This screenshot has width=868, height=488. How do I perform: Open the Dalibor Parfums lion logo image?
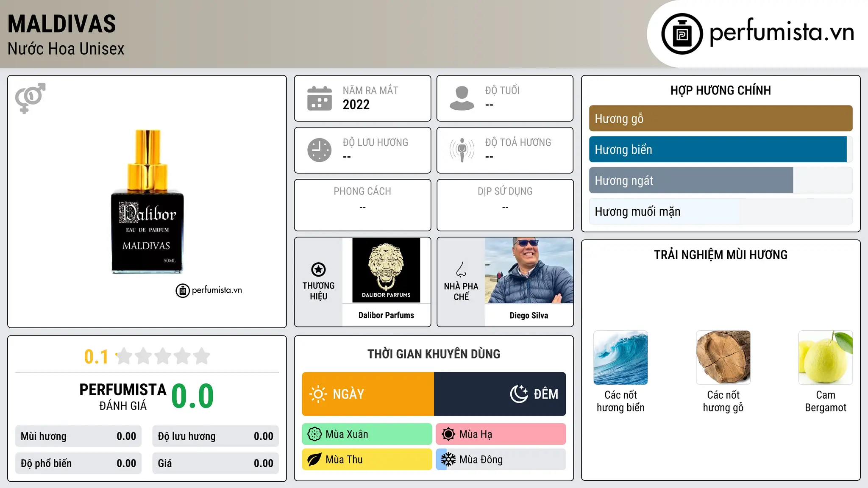pos(386,270)
